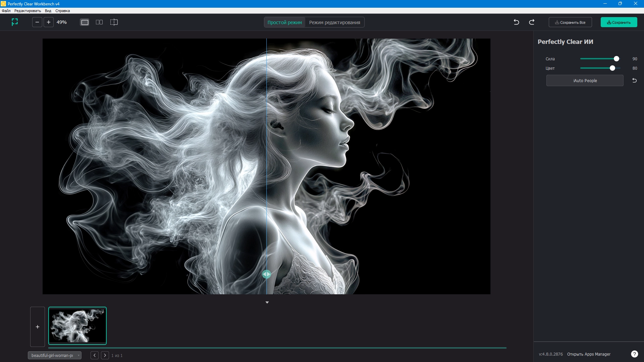The image size is (644, 362).
Task: Redo the edit with the arrow icon
Action: 532,22
